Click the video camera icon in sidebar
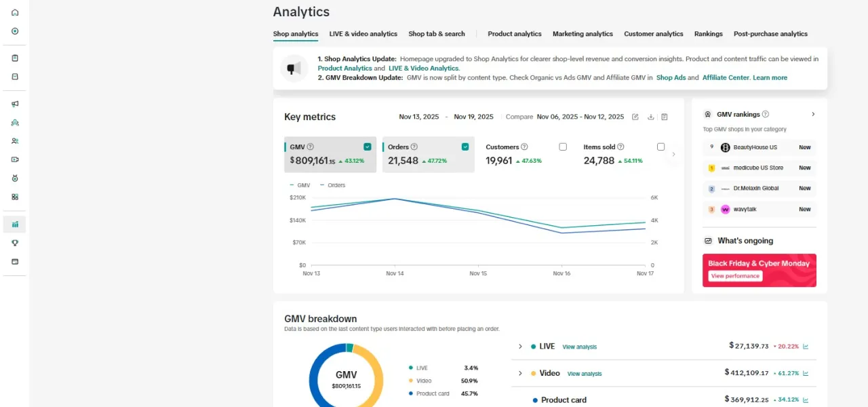The width and height of the screenshot is (868, 407). pos(15,159)
